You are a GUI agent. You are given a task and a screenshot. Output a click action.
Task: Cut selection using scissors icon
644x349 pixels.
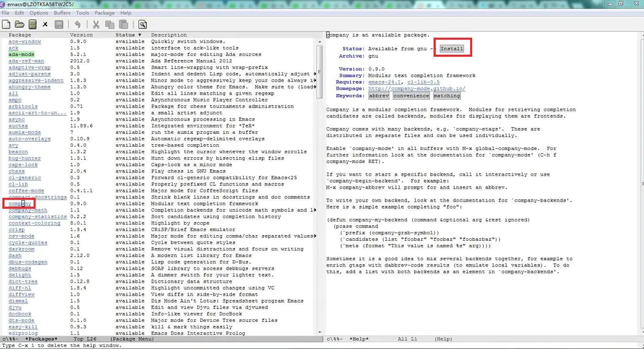click(96, 24)
